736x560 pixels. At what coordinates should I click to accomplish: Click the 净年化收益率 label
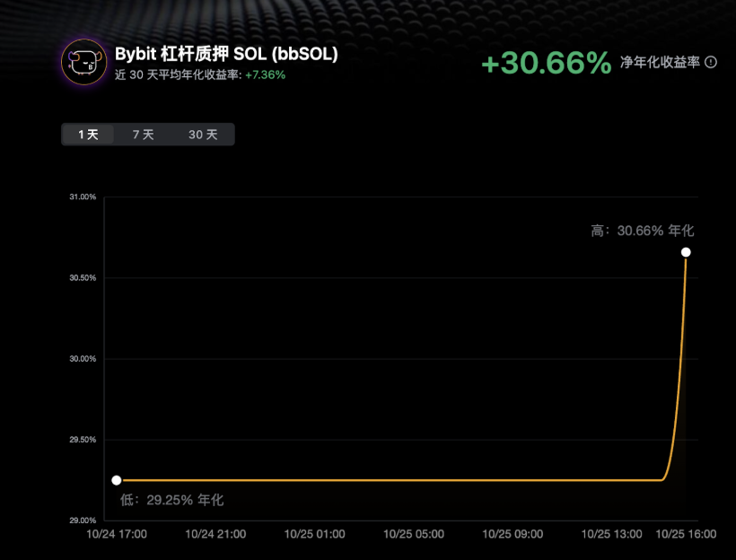click(660, 62)
